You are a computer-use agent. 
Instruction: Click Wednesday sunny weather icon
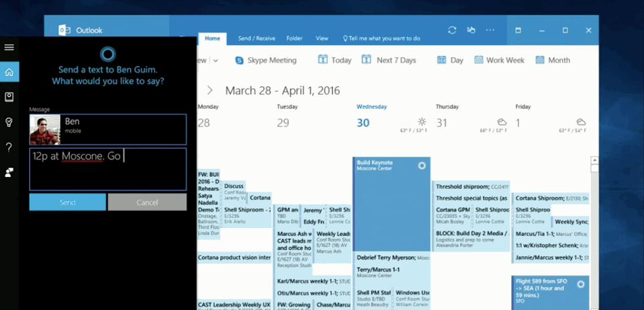pyautogui.click(x=422, y=122)
